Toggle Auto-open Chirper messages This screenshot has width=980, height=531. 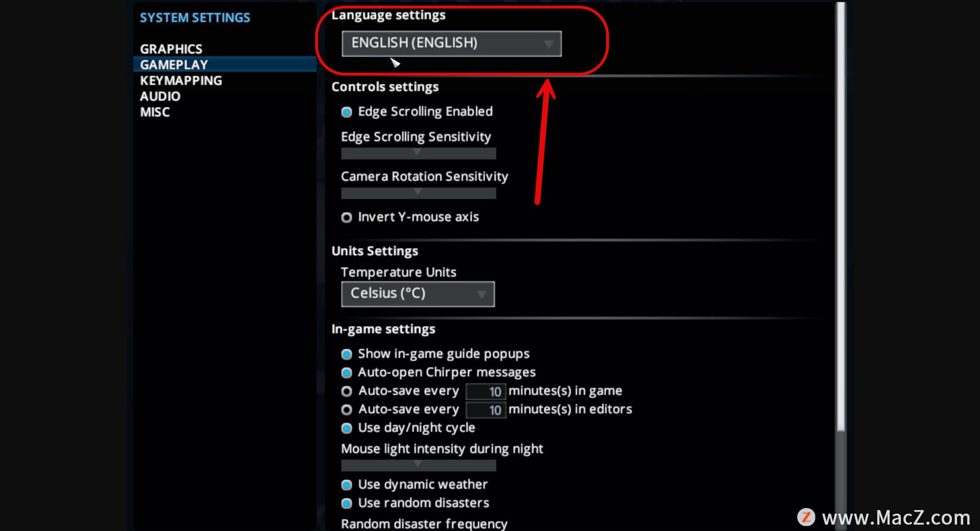coord(347,373)
